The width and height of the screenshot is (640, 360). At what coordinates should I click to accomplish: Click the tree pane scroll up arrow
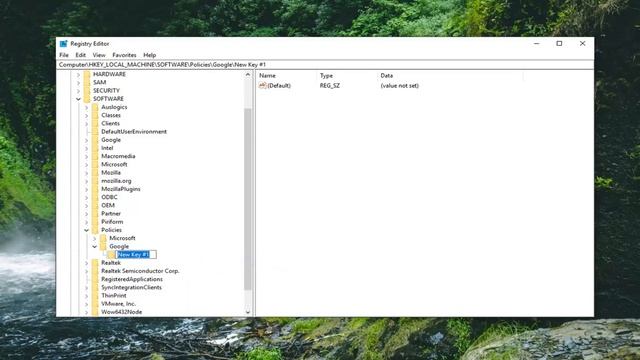(248, 75)
